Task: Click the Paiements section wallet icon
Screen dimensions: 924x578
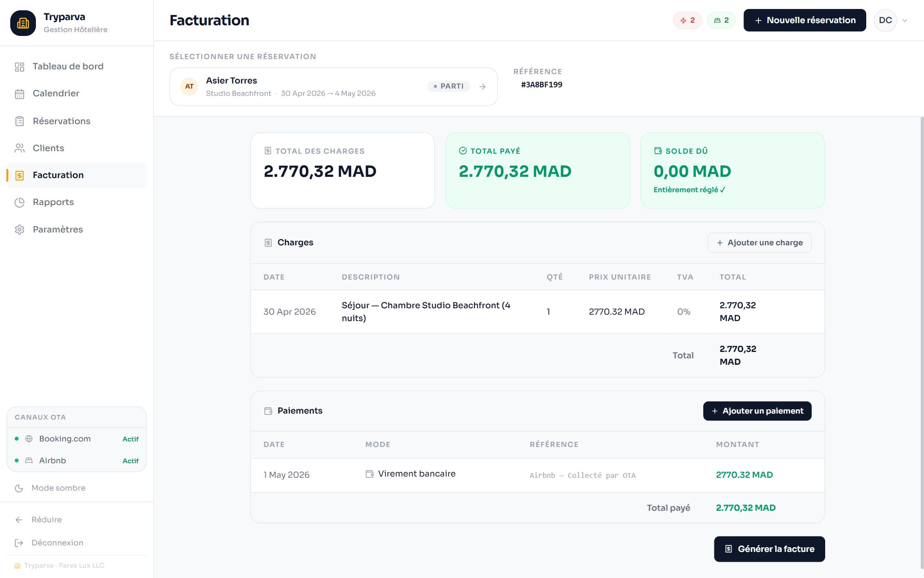Action: pyautogui.click(x=268, y=411)
